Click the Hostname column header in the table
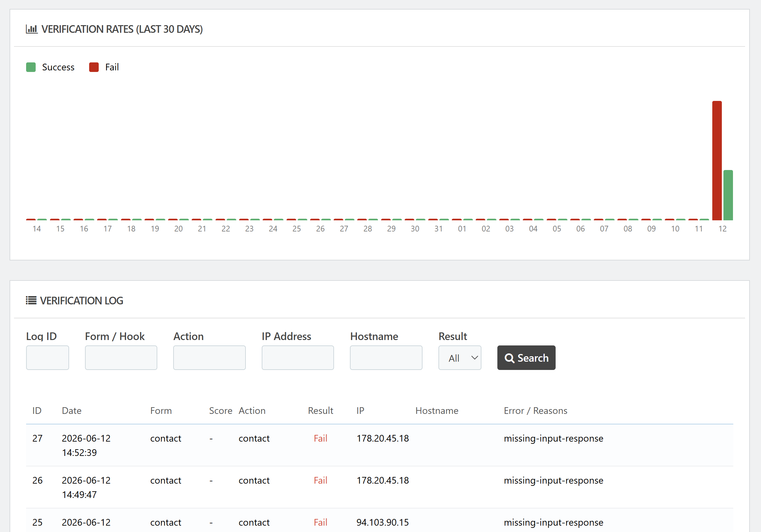Screen dimensions: 761x532 click(437, 411)
